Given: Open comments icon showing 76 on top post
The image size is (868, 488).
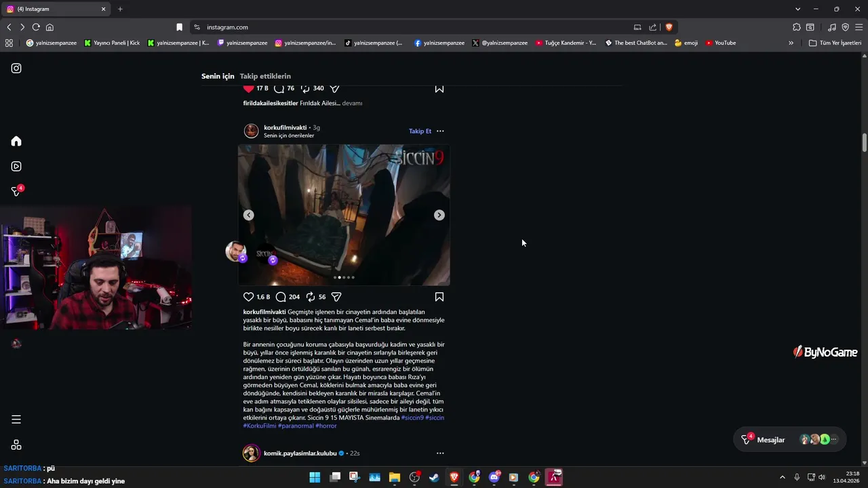Looking at the screenshot, I should [x=279, y=88].
